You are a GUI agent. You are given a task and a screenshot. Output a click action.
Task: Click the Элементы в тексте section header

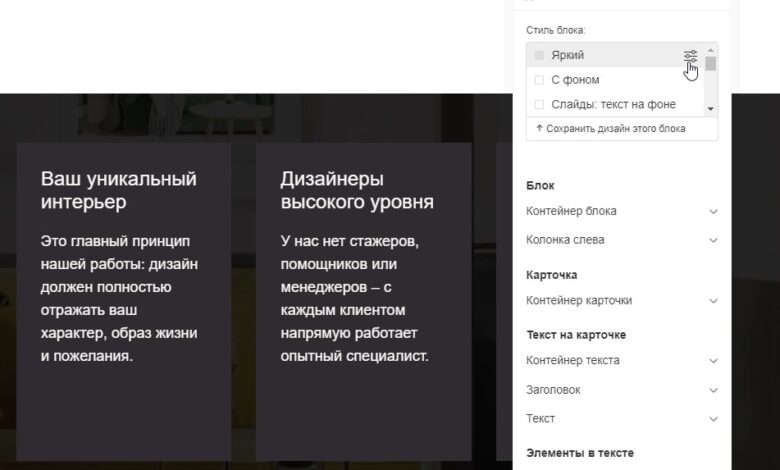coord(579,453)
